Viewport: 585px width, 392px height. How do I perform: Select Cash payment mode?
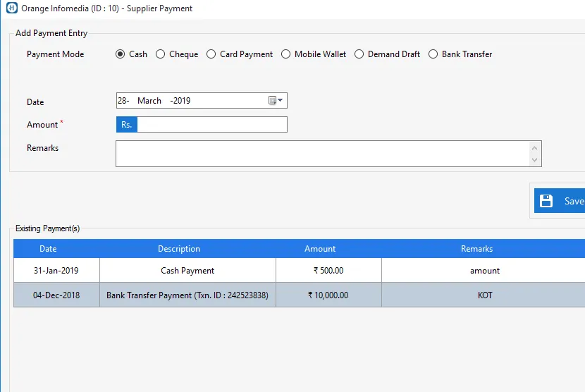coord(121,54)
